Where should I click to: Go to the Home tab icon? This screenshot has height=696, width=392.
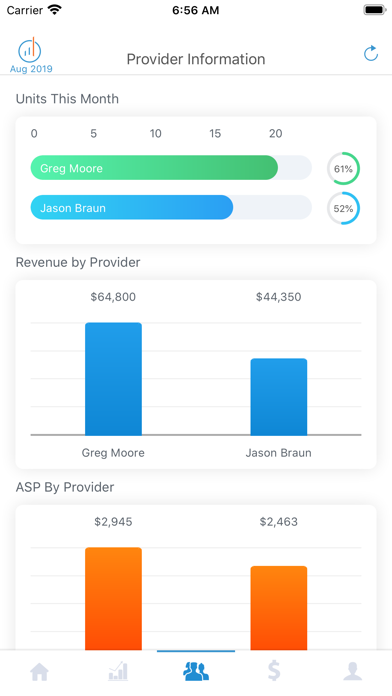(40, 672)
